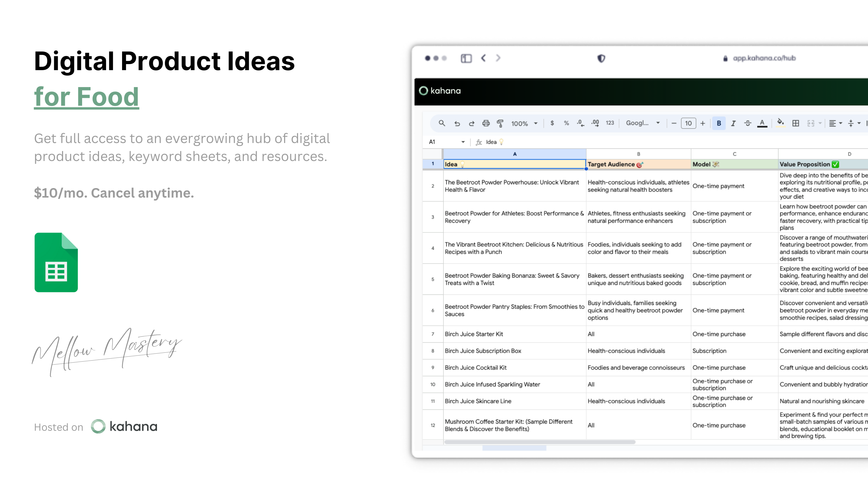Open the fill color paint bucket
The width and height of the screenshot is (868, 488).
(781, 123)
